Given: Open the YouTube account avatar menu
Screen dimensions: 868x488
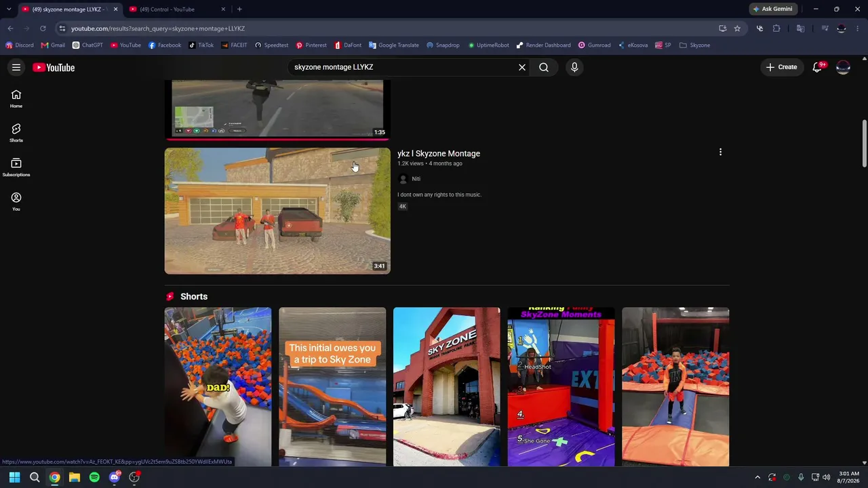Looking at the screenshot, I should [x=843, y=67].
